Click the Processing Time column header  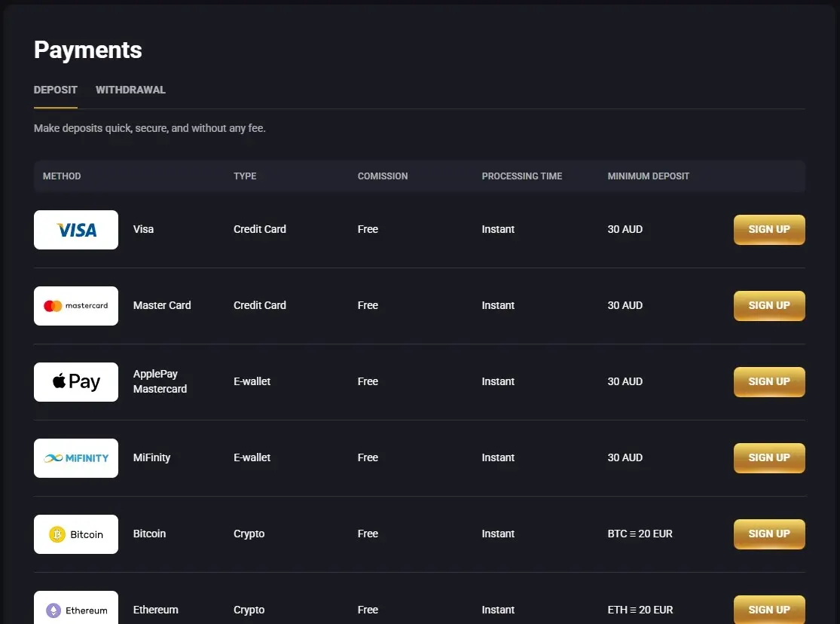pos(522,176)
